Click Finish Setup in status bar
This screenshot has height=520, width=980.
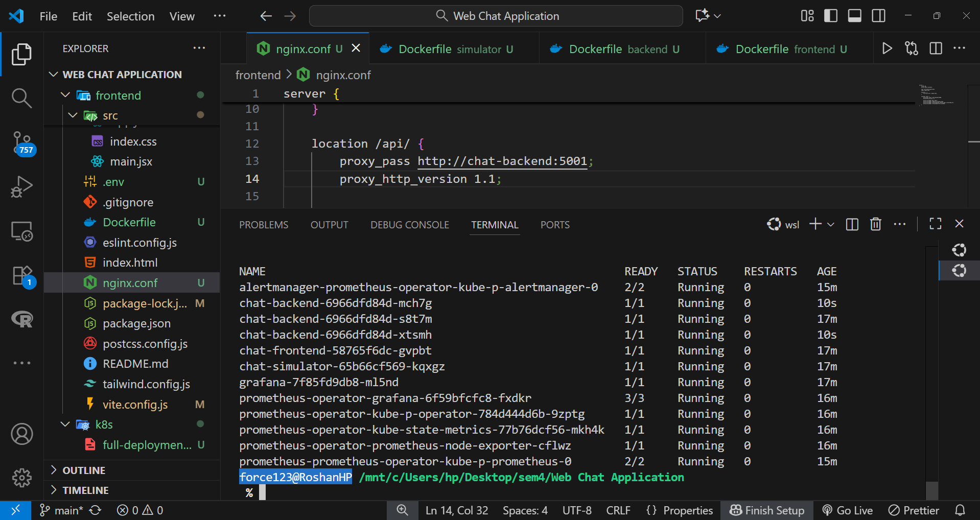767,510
